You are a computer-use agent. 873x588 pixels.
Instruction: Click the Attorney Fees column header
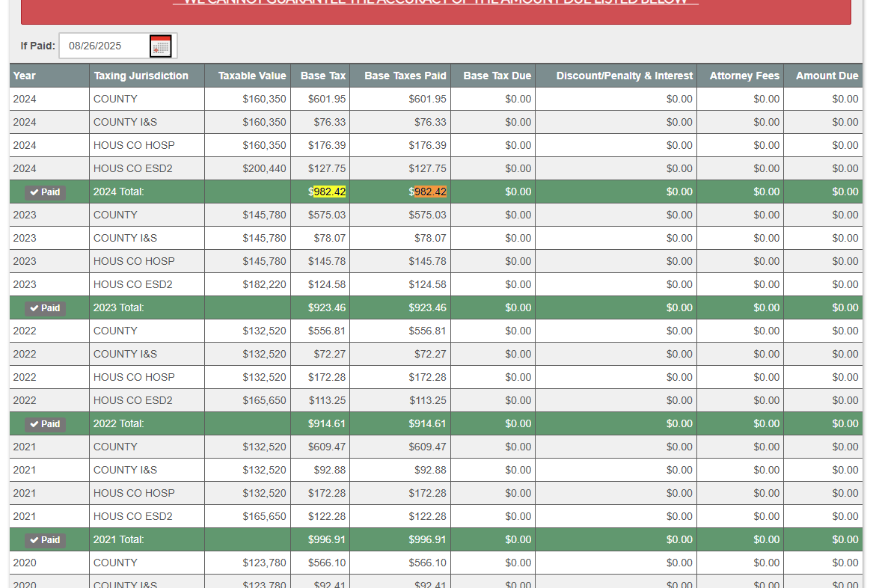[744, 76]
